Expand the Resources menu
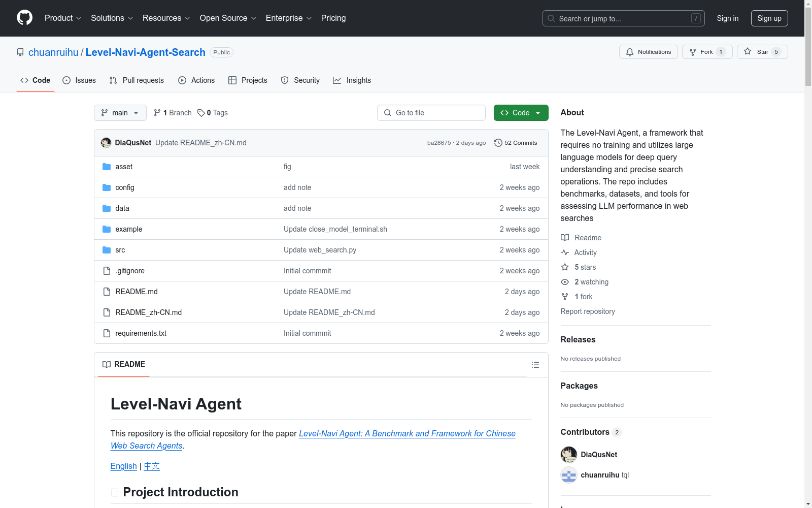 pyautogui.click(x=166, y=18)
